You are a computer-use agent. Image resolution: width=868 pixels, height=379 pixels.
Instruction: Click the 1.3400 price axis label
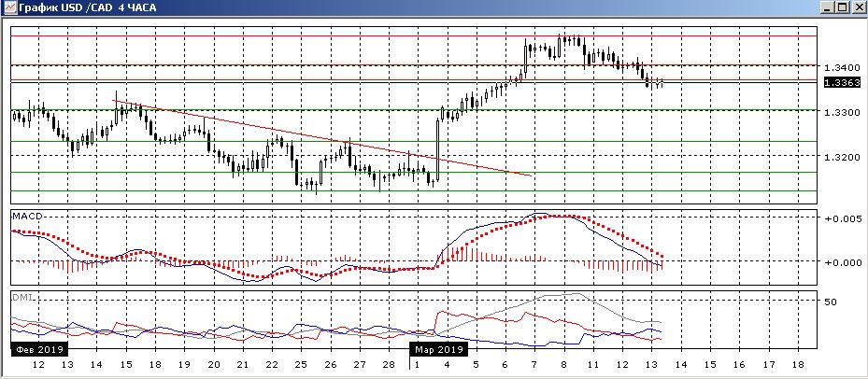coord(837,67)
